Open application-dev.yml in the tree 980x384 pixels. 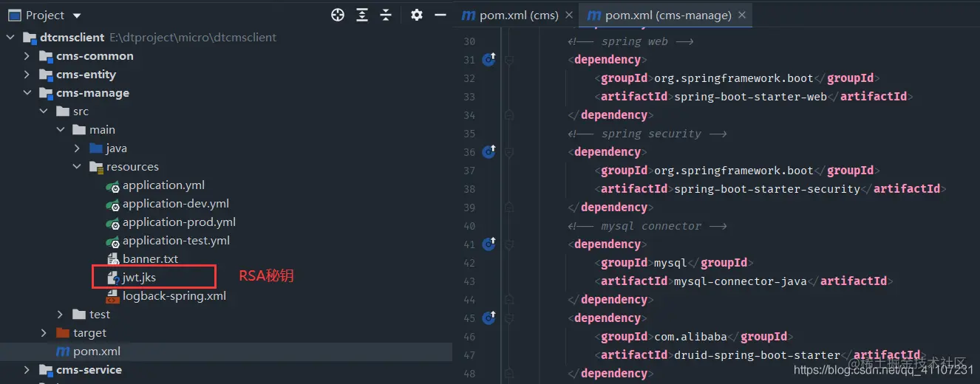[x=176, y=203]
